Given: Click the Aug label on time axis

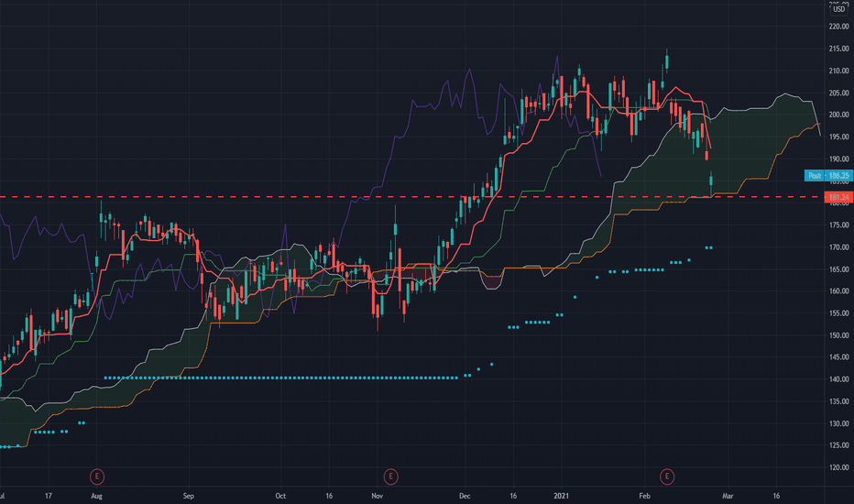Looking at the screenshot, I should [96, 496].
